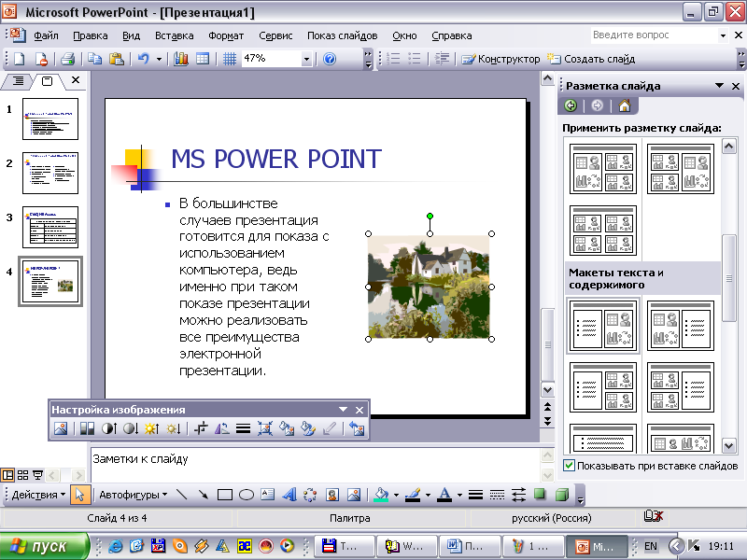Toggle Color/Grayscale icon on Picture toolbar
747x560 pixels.
[87, 428]
